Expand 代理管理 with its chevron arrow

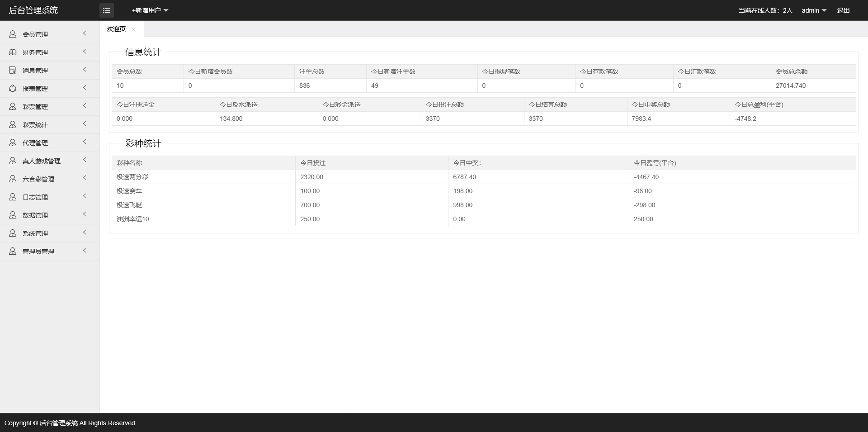coord(85,142)
